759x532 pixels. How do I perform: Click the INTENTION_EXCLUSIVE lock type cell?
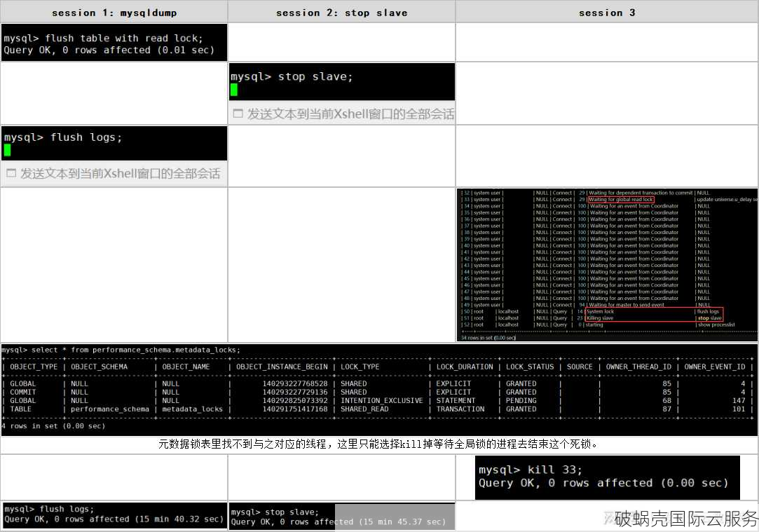pyautogui.click(x=381, y=401)
